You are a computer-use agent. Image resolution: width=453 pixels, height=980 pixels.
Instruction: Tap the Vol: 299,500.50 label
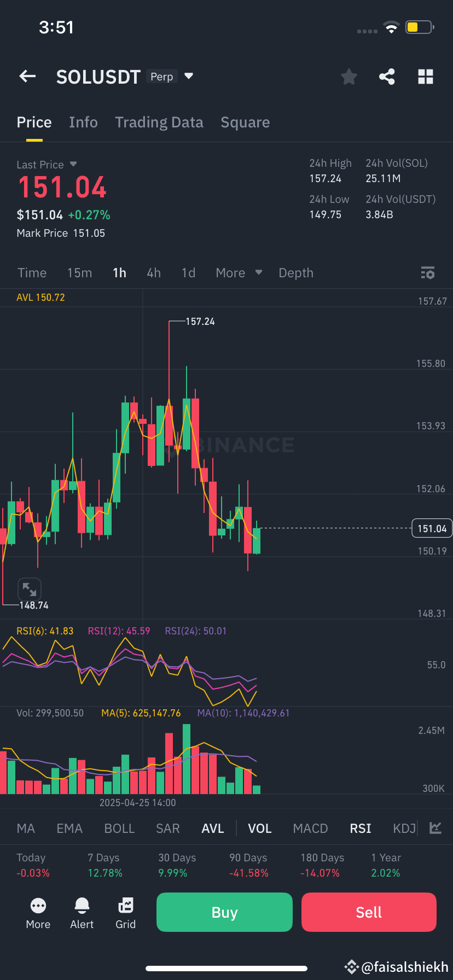[50, 713]
